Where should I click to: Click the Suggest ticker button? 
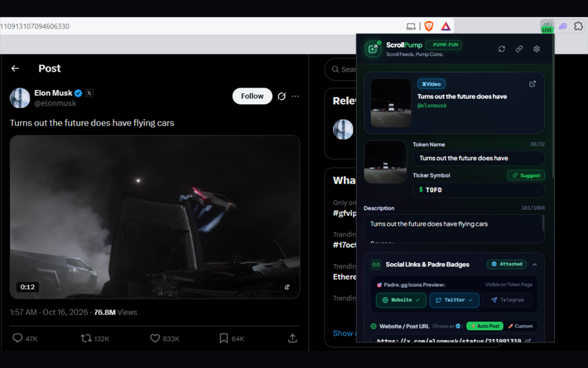526,175
